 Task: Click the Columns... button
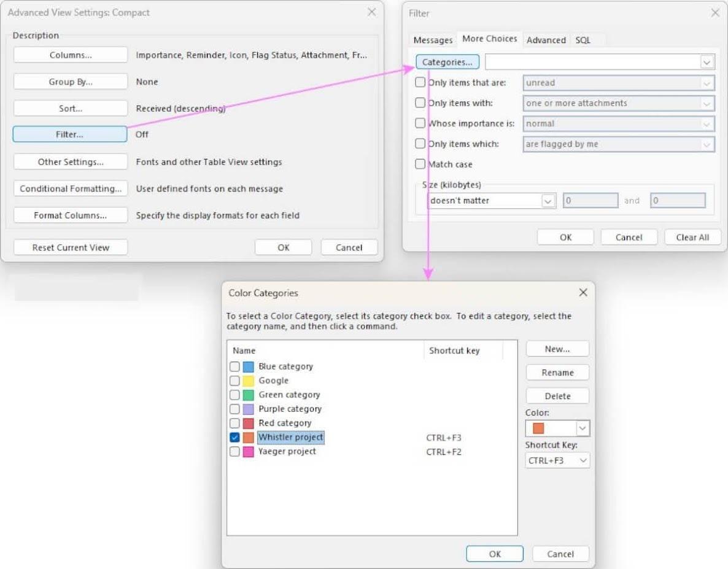pyautogui.click(x=71, y=55)
